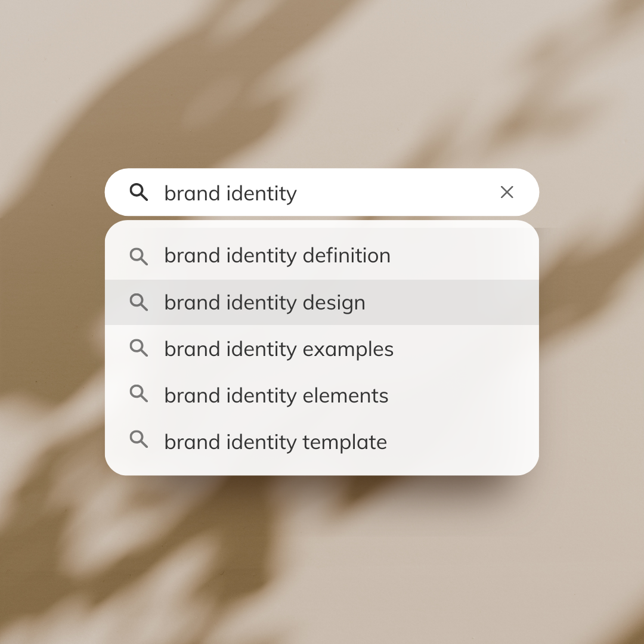Choose highlighted suggestion 'brand identity design'
The height and width of the screenshot is (644, 644).
(x=322, y=302)
